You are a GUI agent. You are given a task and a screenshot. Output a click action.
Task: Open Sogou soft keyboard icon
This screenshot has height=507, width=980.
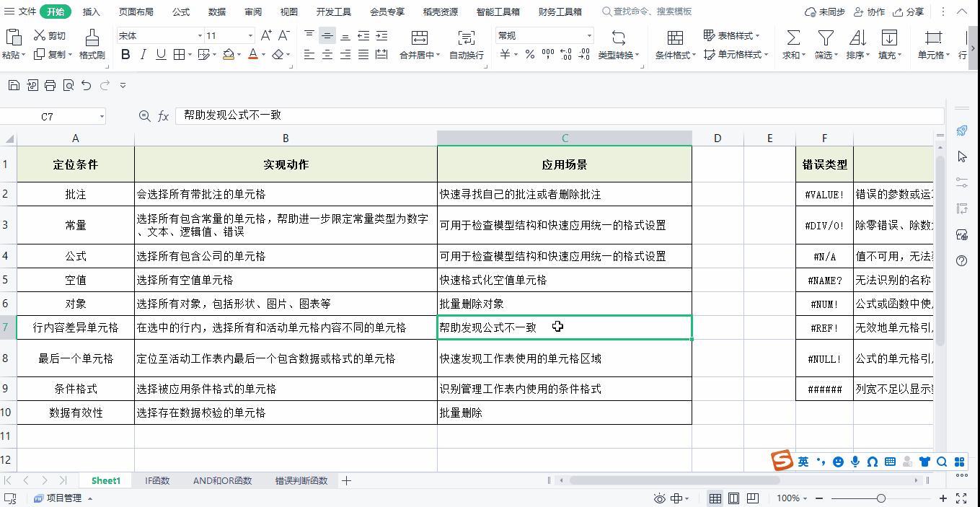coord(890,462)
